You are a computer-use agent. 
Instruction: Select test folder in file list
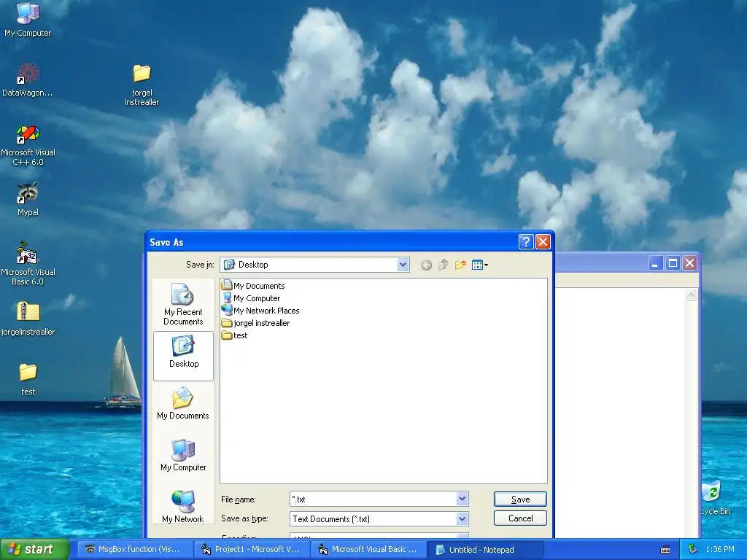point(234,335)
